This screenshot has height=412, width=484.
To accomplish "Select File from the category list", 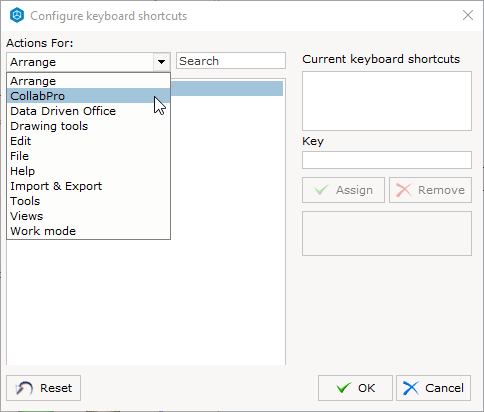I will 88,156.
